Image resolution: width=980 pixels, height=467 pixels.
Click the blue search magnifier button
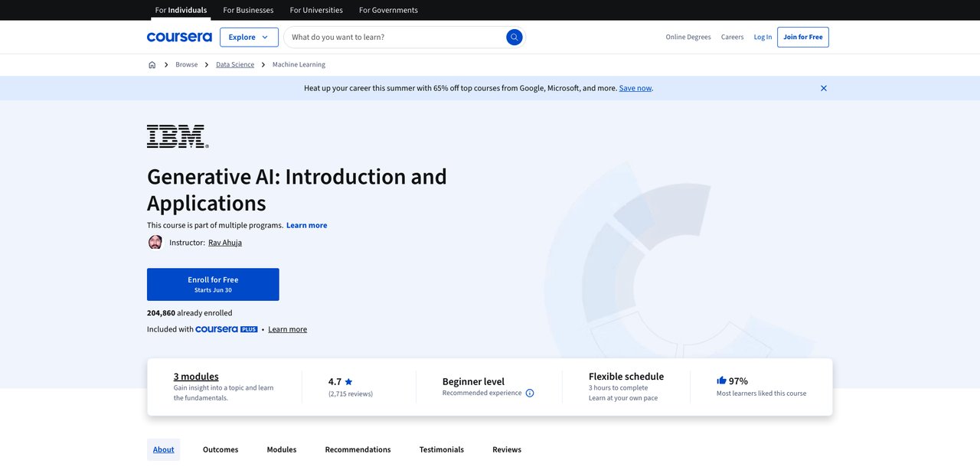coord(514,37)
